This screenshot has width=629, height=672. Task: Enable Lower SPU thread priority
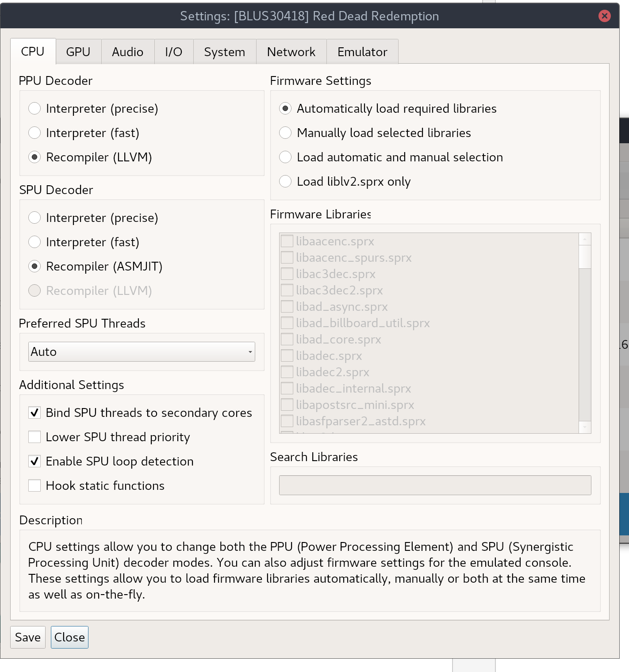pos(109,437)
